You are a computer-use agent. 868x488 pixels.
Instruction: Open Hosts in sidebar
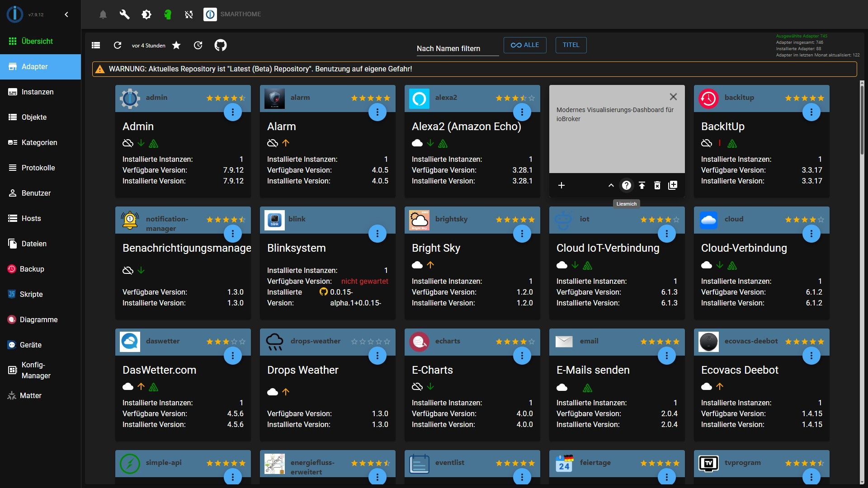tap(41, 218)
